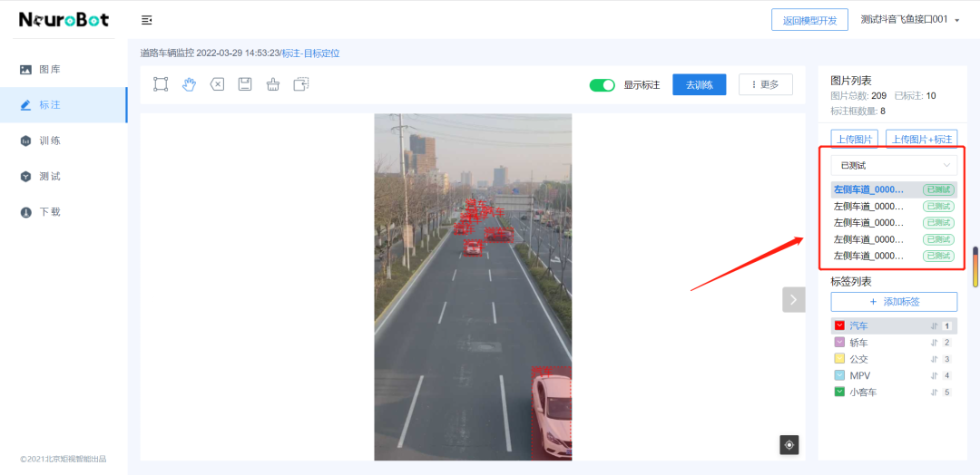Click shortcut number 5 beside 小客车
Viewport: 980px width, 475px height.
point(946,393)
